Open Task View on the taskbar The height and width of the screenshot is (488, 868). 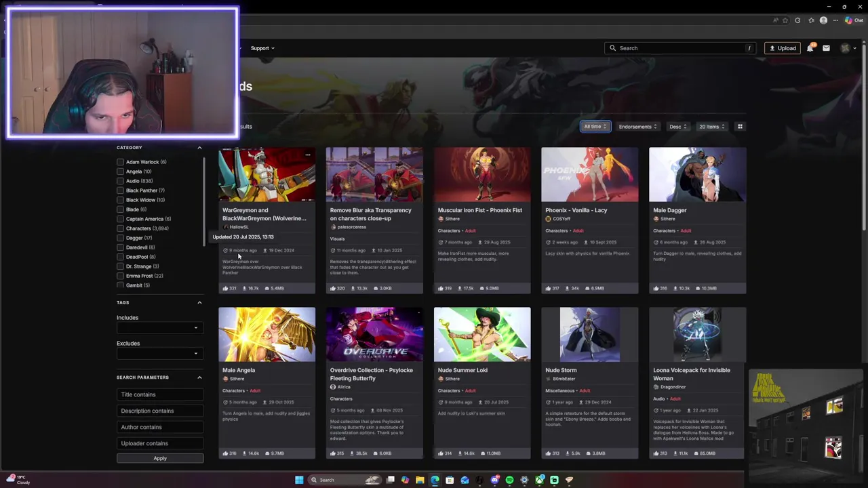click(x=391, y=480)
